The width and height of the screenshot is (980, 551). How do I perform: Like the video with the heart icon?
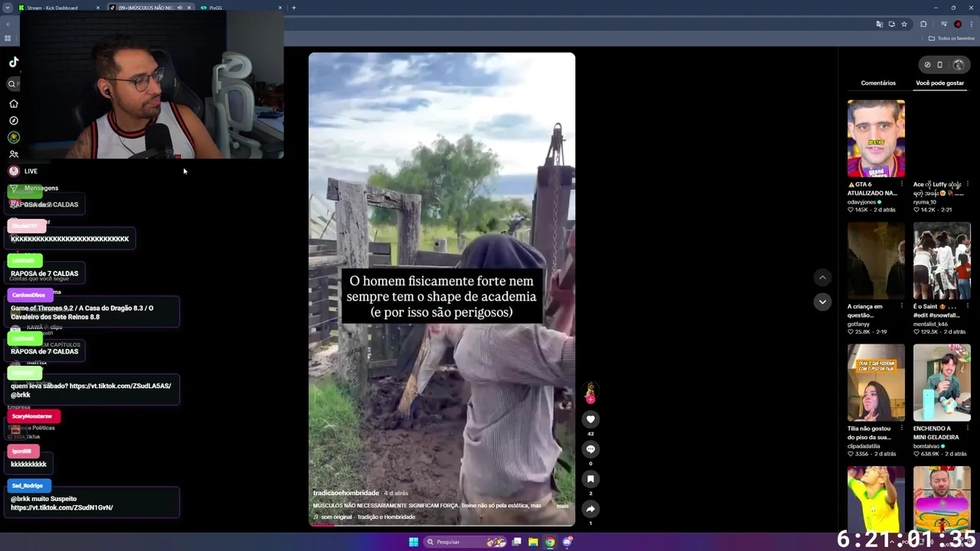click(x=590, y=419)
